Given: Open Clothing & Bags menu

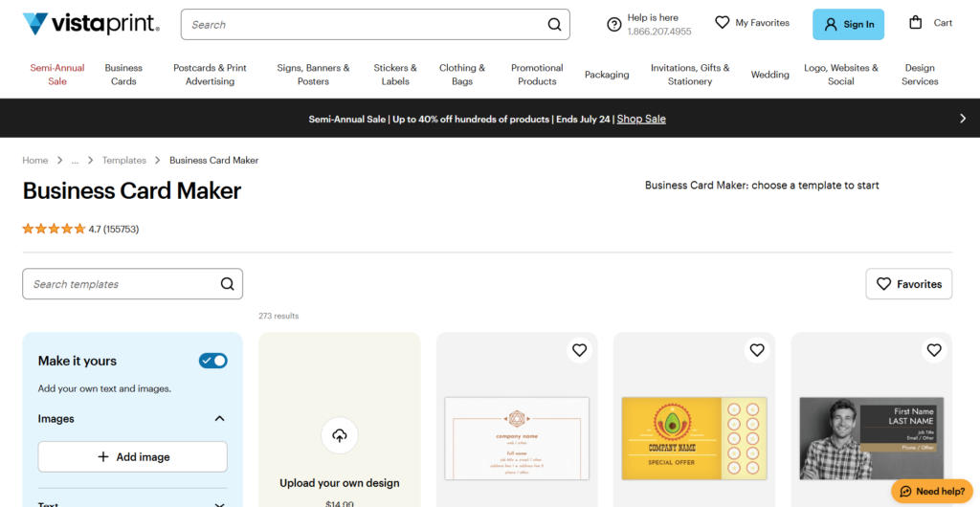Looking at the screenshot, I should pyautogui.click(x=462, y=75).
